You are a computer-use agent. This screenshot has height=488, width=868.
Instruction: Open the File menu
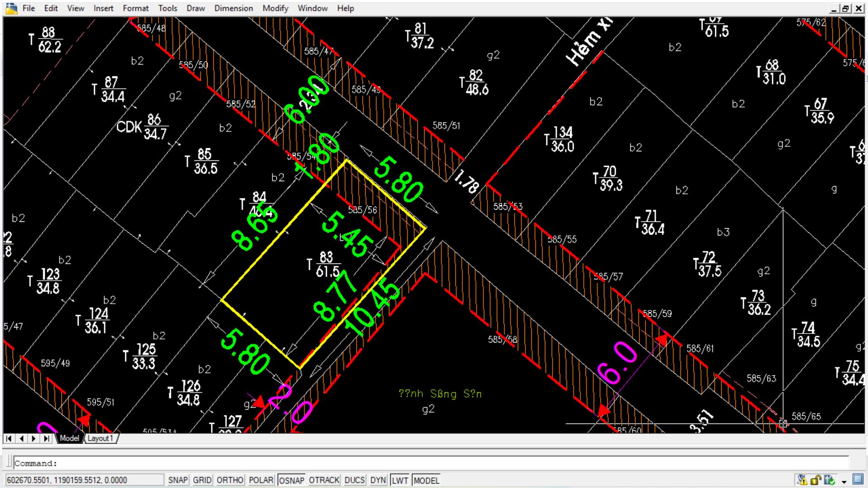click(28, 8)
